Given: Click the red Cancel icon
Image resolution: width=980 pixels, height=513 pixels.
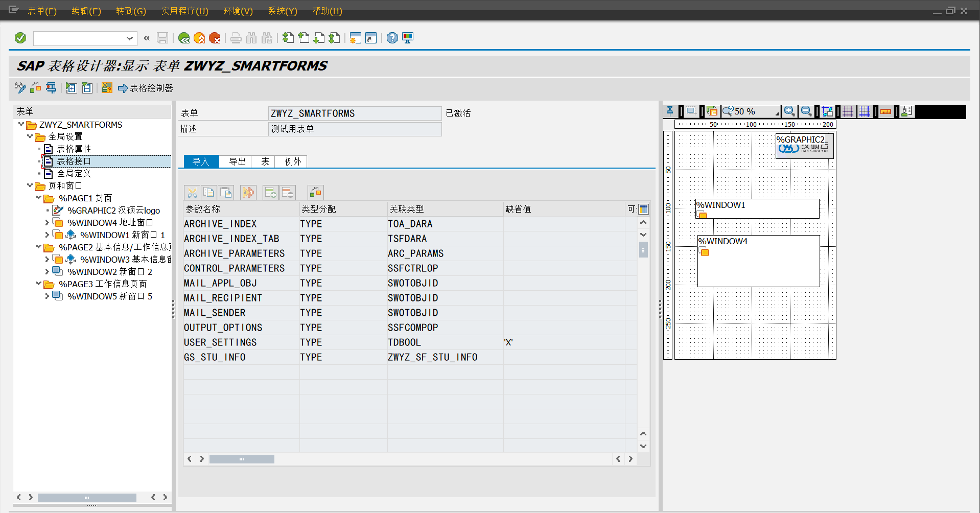Looking at the screenshot, I should [215, 38].
